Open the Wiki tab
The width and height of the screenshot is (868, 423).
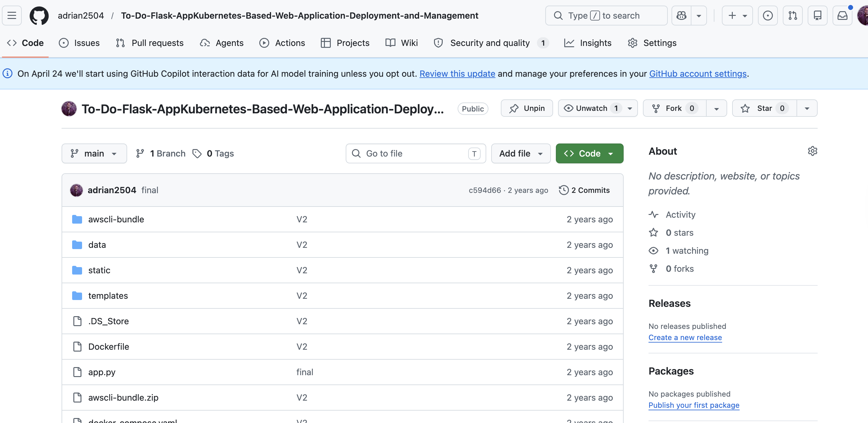click(x=402, y=43)
